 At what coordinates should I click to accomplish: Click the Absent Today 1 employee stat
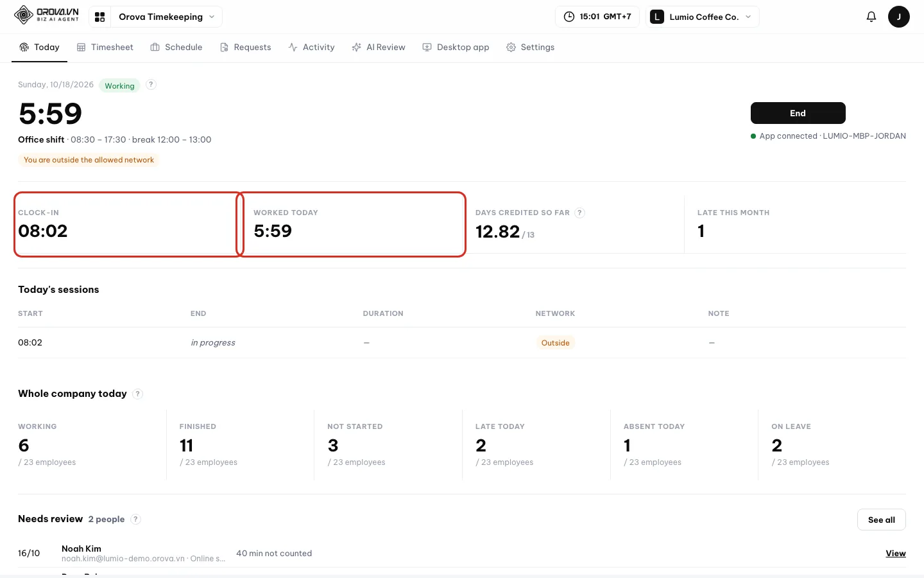coord(684,444)
